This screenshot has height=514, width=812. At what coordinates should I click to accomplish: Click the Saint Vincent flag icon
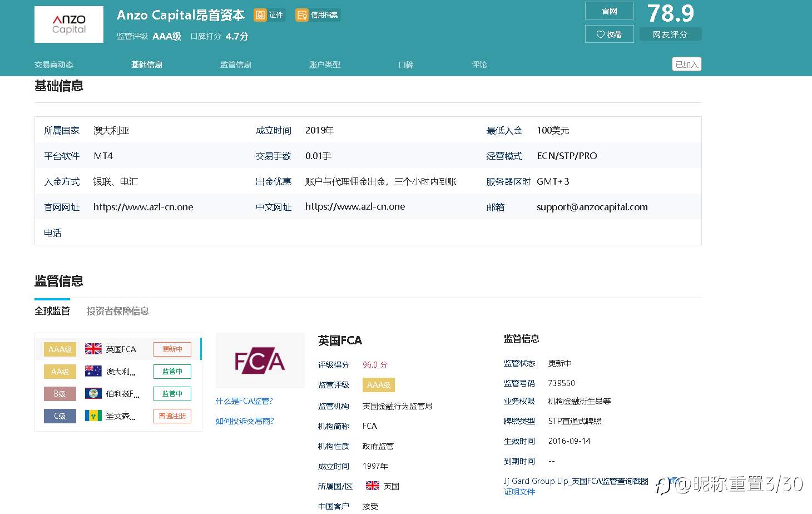pos(93,416)
